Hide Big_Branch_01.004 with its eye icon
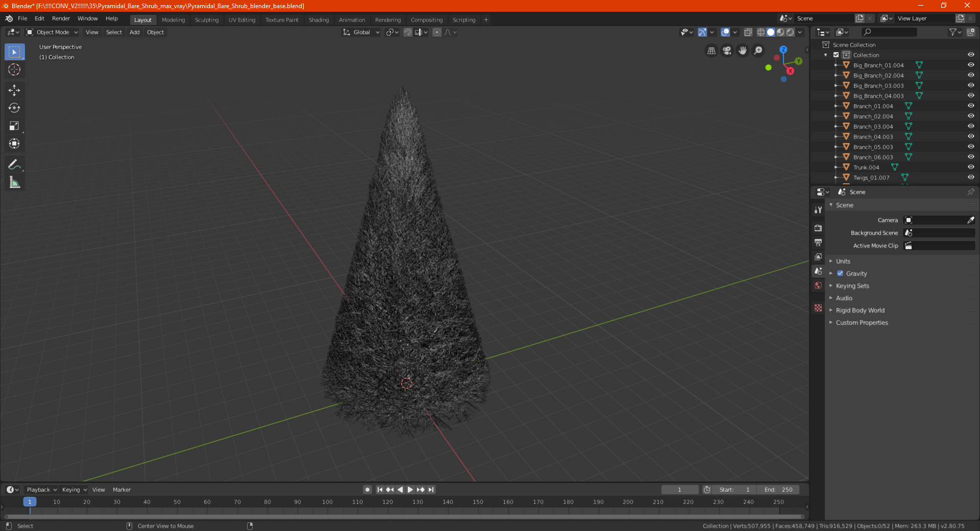Image resolution: width=980 pixels, height=531 pixels. [x=971, y=65]
